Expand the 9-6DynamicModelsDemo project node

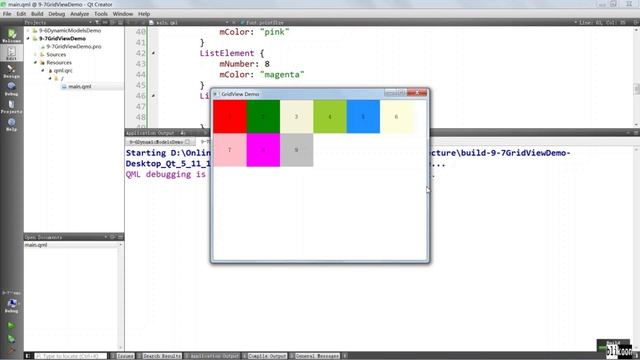[28, 31]
